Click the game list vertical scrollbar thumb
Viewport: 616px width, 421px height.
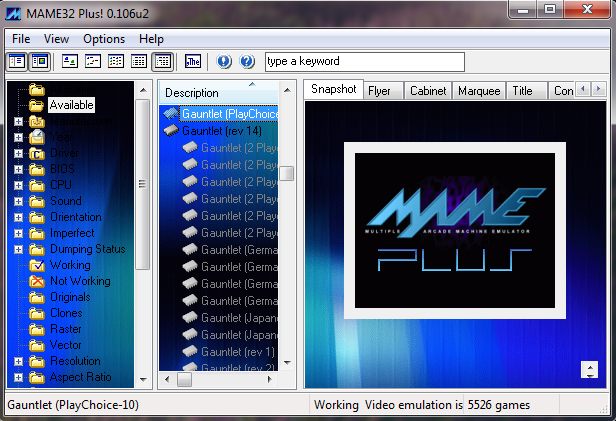click(287, 173)
